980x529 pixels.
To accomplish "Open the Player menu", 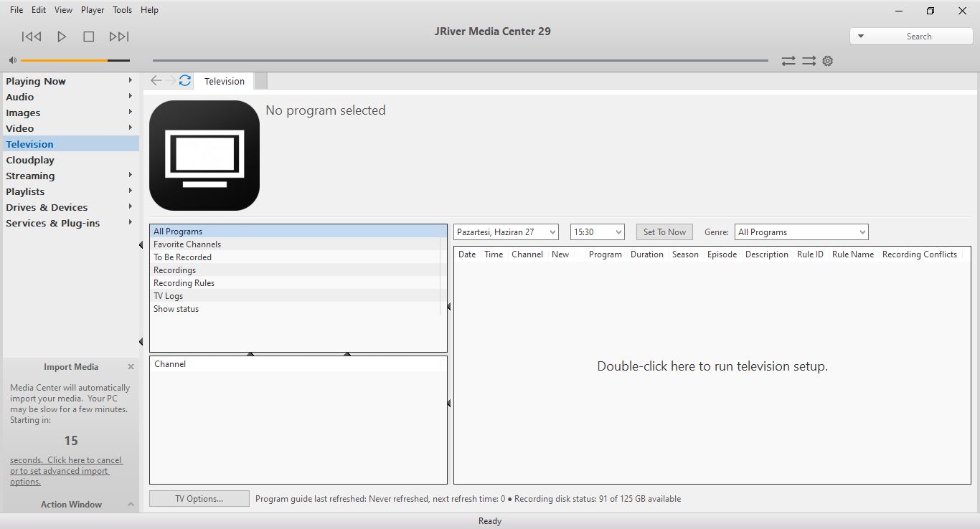I will point(93,10).
